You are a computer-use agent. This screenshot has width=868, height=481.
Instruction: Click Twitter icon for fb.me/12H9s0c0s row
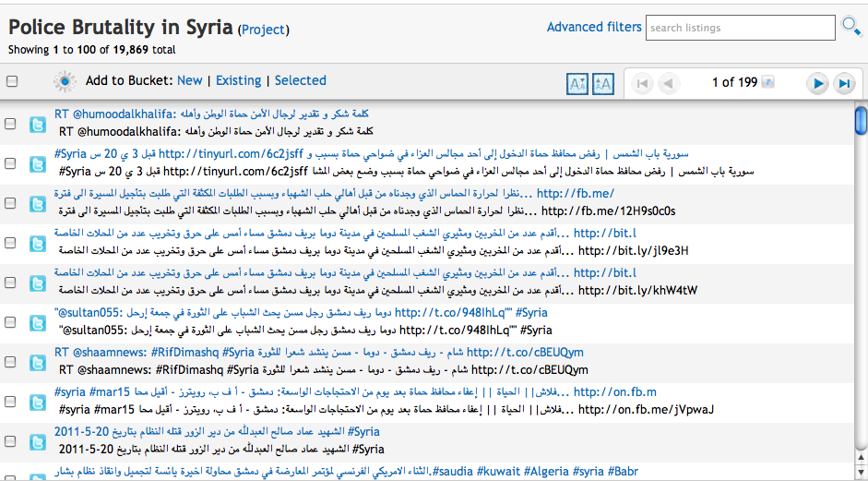point(38,204)
